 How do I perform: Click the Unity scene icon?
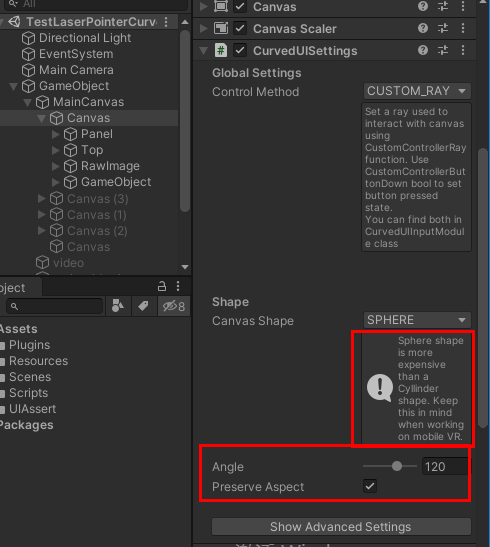[14, 22]
